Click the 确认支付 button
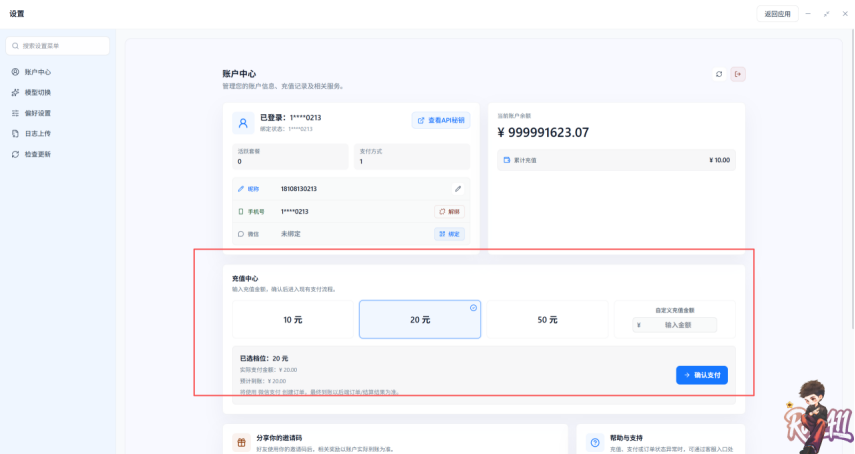The height and width of the screenshot is (454, 855). click(702, 375)
